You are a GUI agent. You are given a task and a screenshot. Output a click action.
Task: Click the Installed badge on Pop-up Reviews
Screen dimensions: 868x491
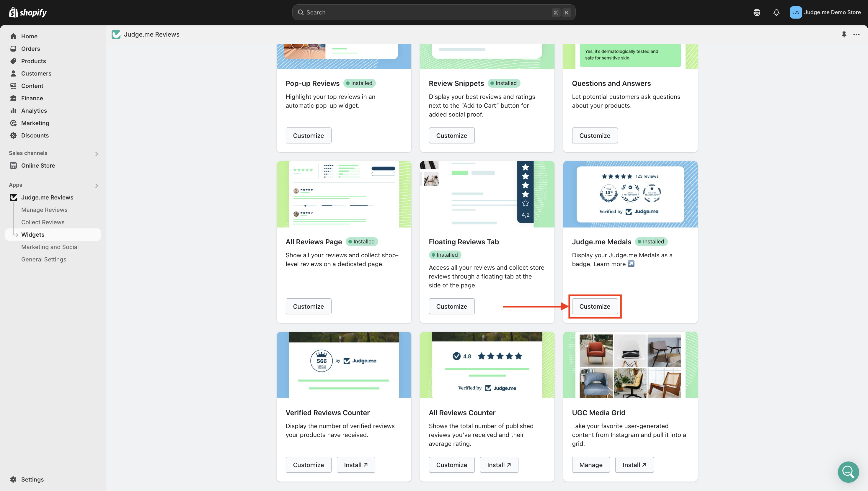click(359, 83)
